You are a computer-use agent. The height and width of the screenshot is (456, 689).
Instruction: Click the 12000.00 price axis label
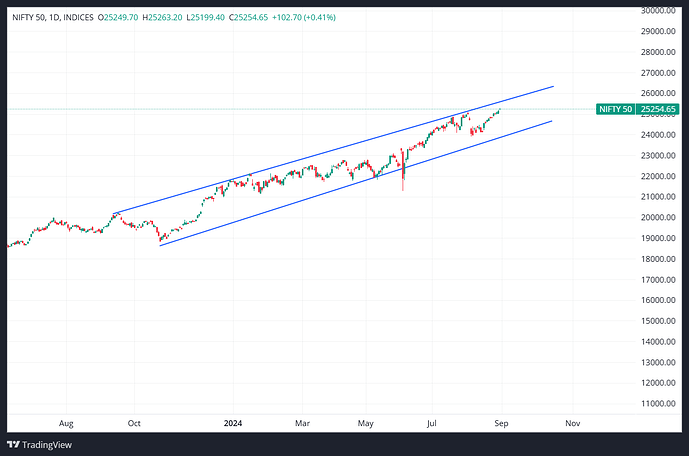[x=658, y=383]
